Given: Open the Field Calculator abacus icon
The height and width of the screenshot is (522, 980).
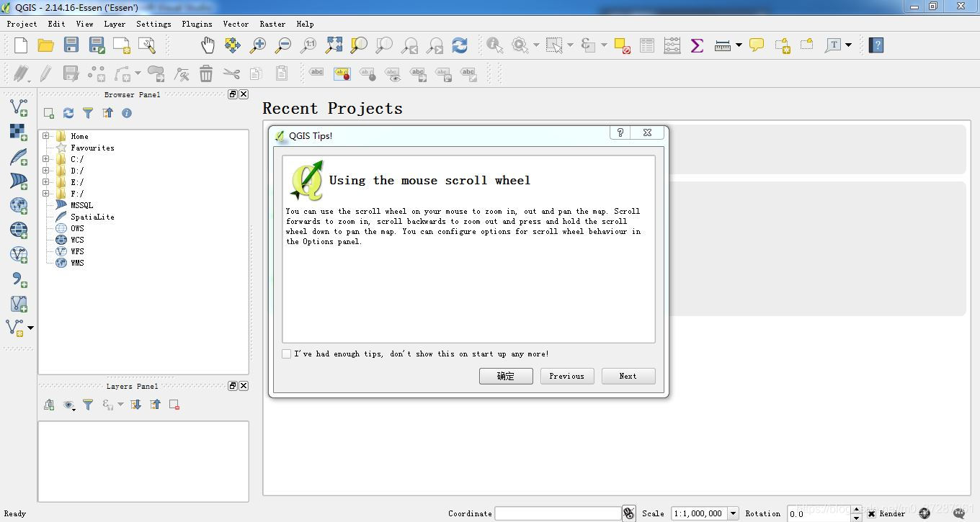Looking at the screenshot, I should 672,45.
